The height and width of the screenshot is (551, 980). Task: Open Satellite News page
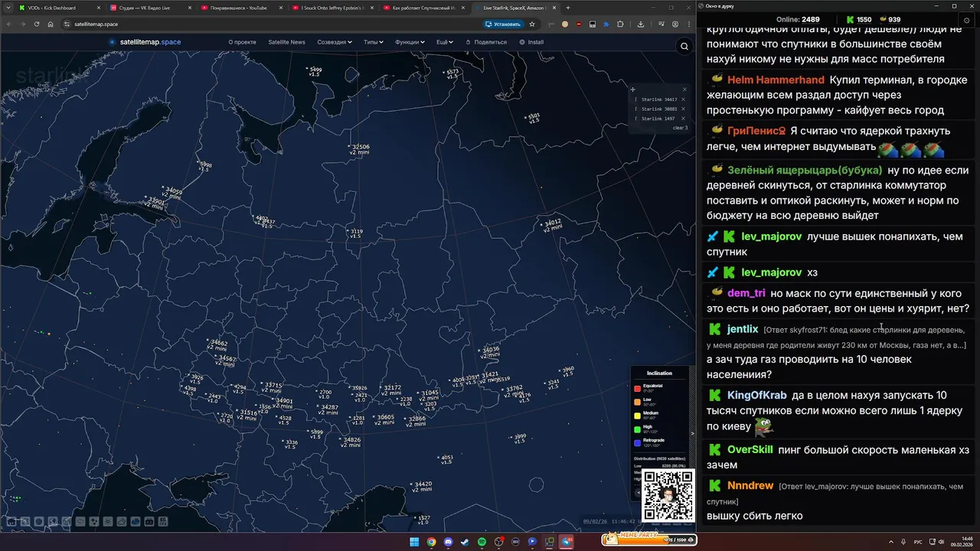tap(286, 42)
